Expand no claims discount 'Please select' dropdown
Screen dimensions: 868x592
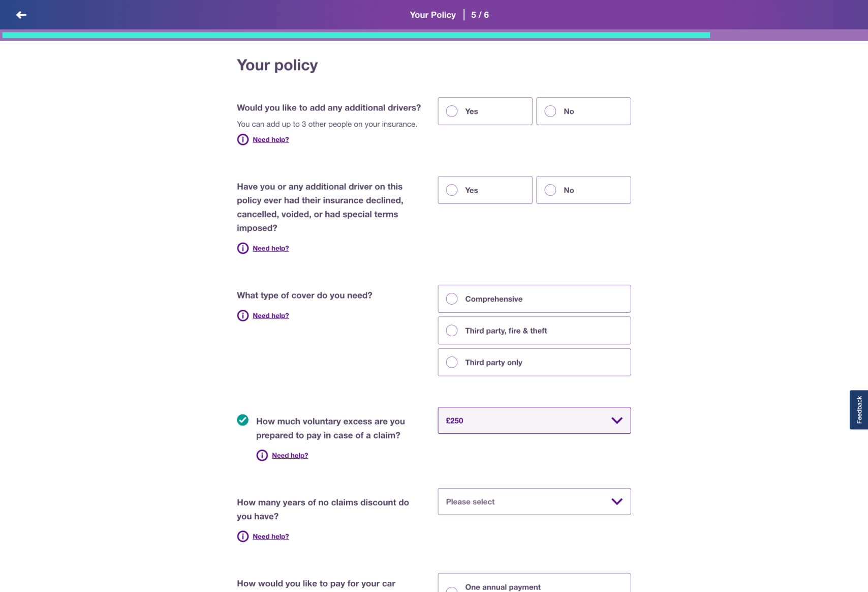534,501
